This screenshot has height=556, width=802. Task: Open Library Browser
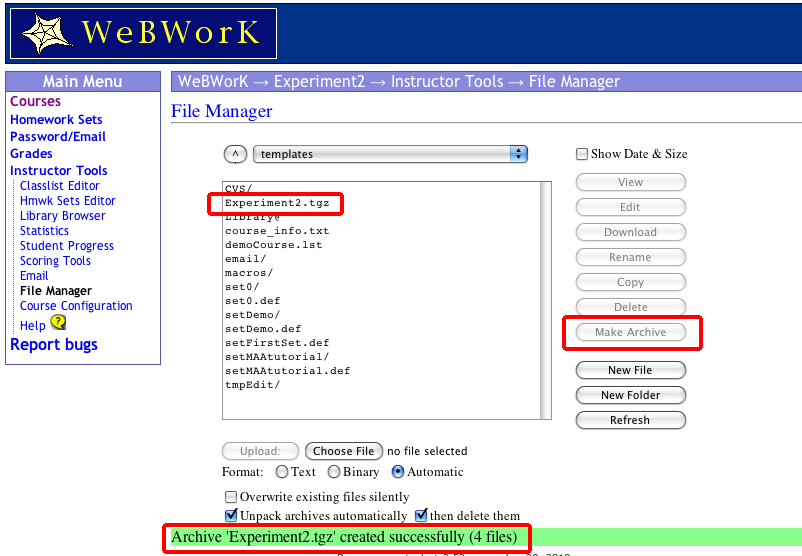tap(62, 216)
